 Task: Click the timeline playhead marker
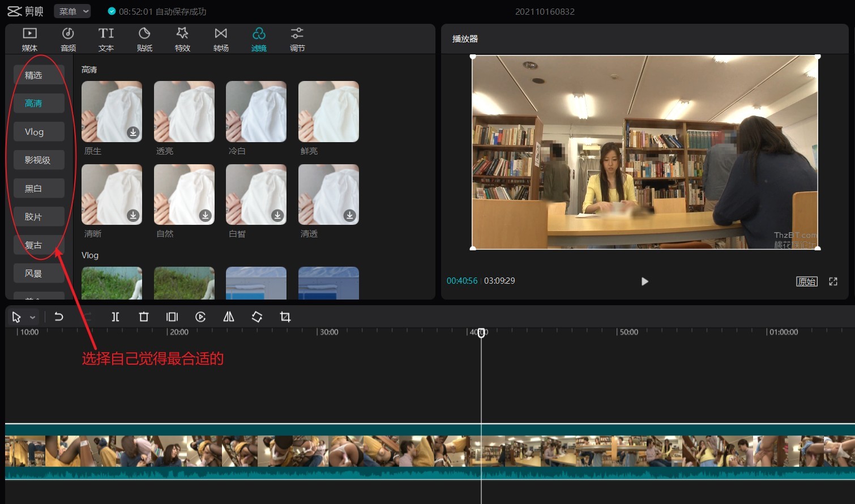click(x=481, y=333)
